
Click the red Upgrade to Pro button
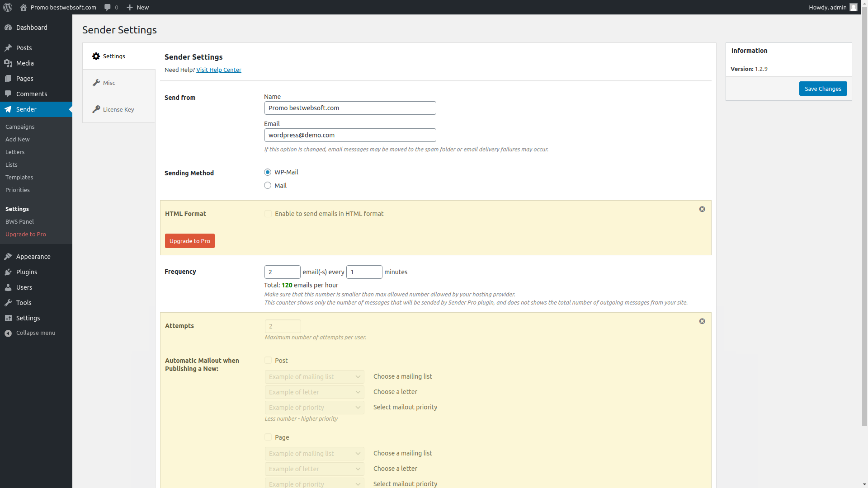(190, 241)
